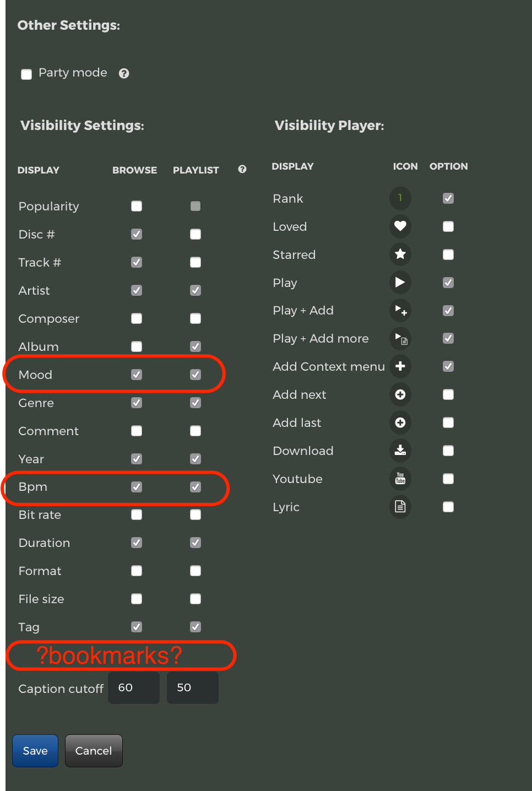Viewport: 532px width, 791px height.
Task: Click the Add Context menu plus icon
Action: (400, 366)
